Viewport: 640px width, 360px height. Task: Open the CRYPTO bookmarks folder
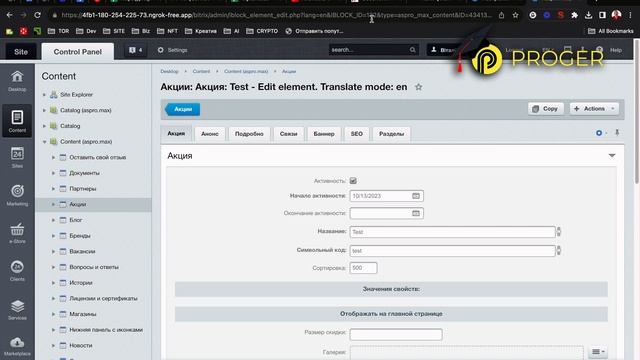point(262,31)
